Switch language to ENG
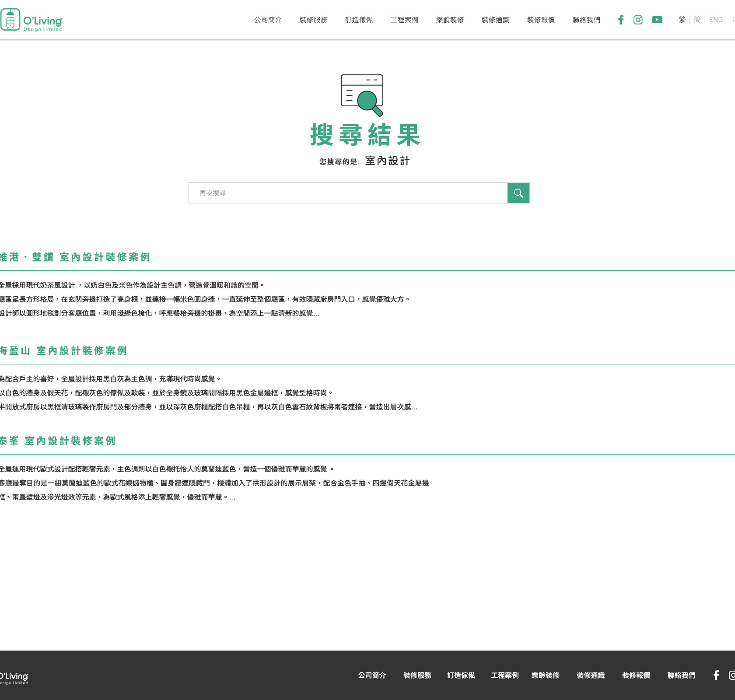 (x=716, y=20)
